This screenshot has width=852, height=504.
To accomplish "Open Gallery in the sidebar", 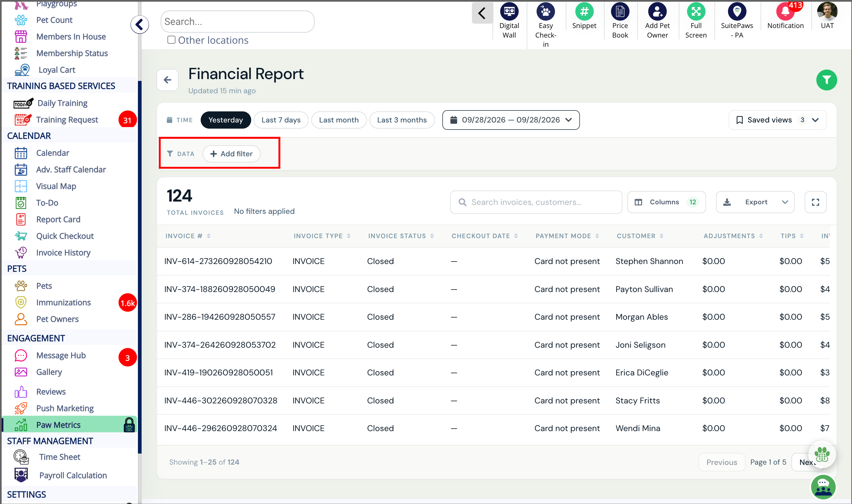I will (49, 372).
